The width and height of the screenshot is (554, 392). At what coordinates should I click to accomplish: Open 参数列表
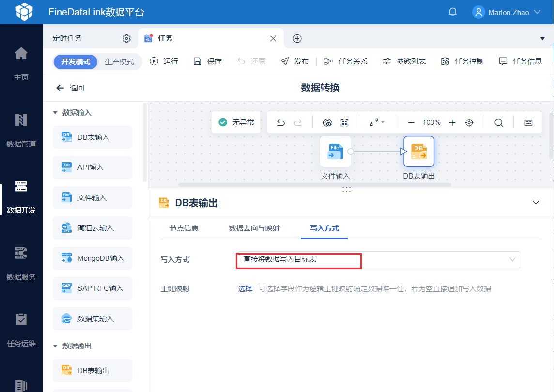(404, 61)
